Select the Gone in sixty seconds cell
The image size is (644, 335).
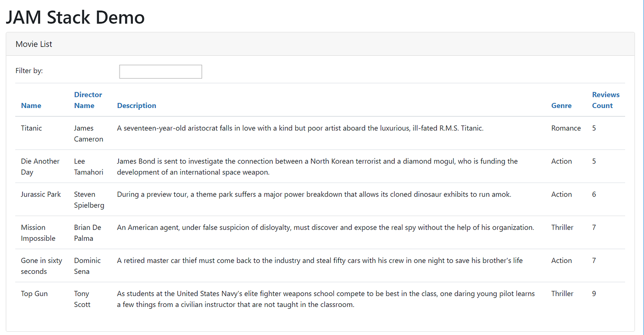(41, 266)
